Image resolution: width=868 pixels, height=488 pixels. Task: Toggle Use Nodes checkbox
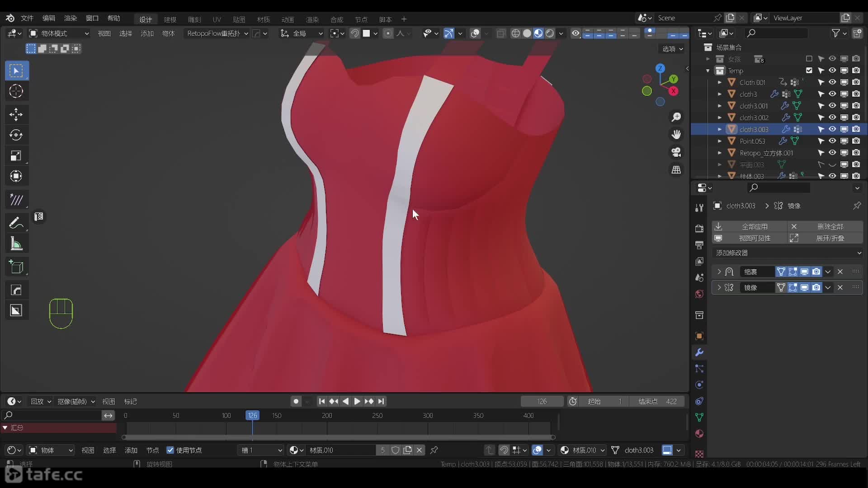point(170,450)
